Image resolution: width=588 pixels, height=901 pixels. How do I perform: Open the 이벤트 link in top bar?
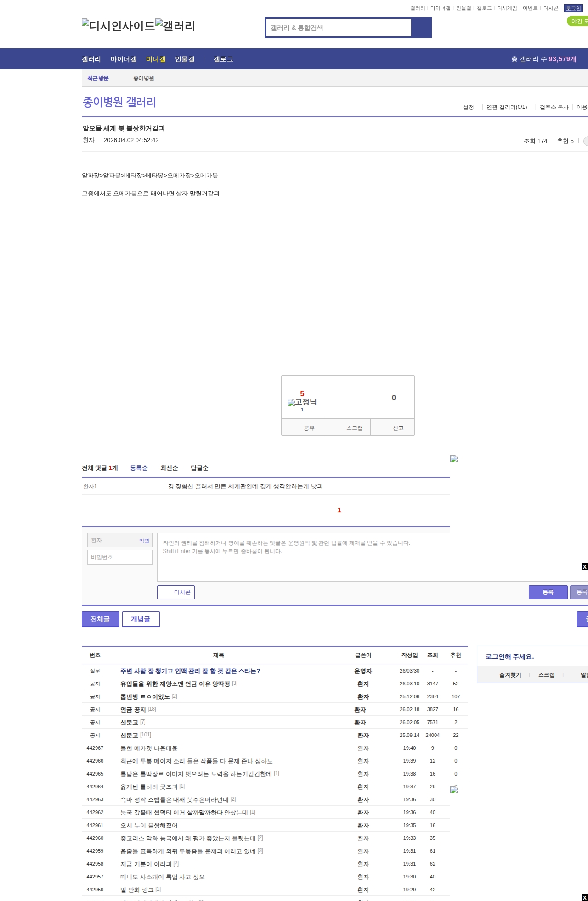tap(530, 8)
